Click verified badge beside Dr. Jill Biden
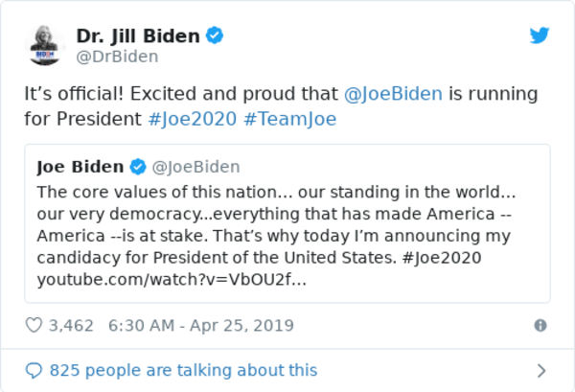This screenshot has height=392, width=575. click(217, 36)
